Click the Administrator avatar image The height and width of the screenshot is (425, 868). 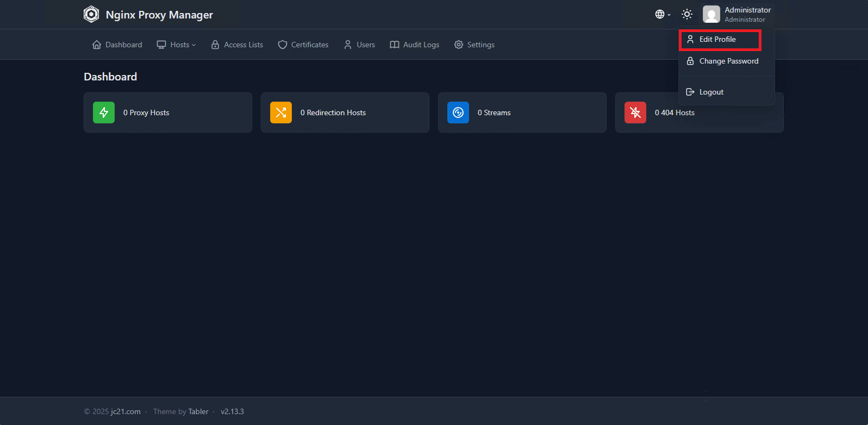(x=711, y=14)
